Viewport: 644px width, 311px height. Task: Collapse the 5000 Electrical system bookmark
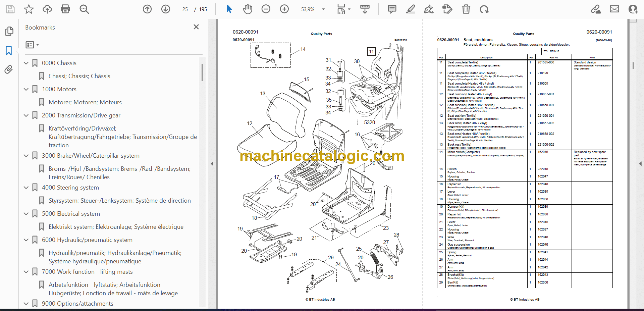(26, 214)
